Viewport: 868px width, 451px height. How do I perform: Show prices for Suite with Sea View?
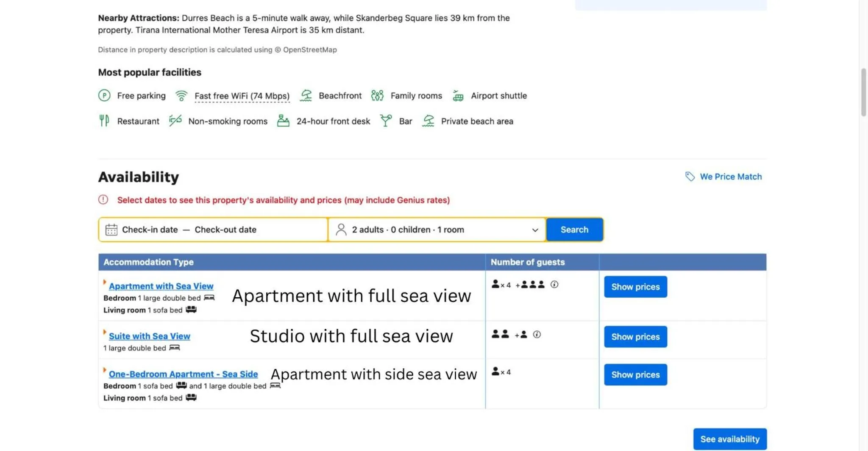coord(635,337)
